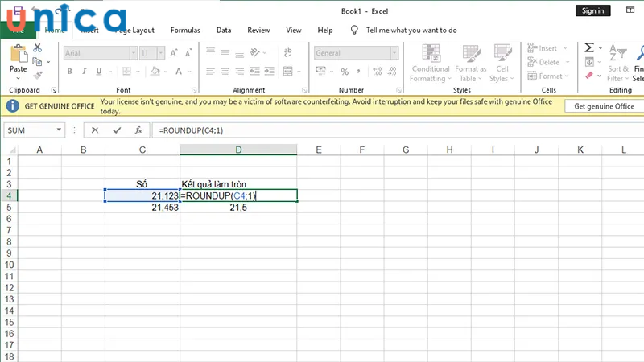This screenshot has height=362, width=644.
Task: Click the Sign in button
Action: tap(592, 10)
